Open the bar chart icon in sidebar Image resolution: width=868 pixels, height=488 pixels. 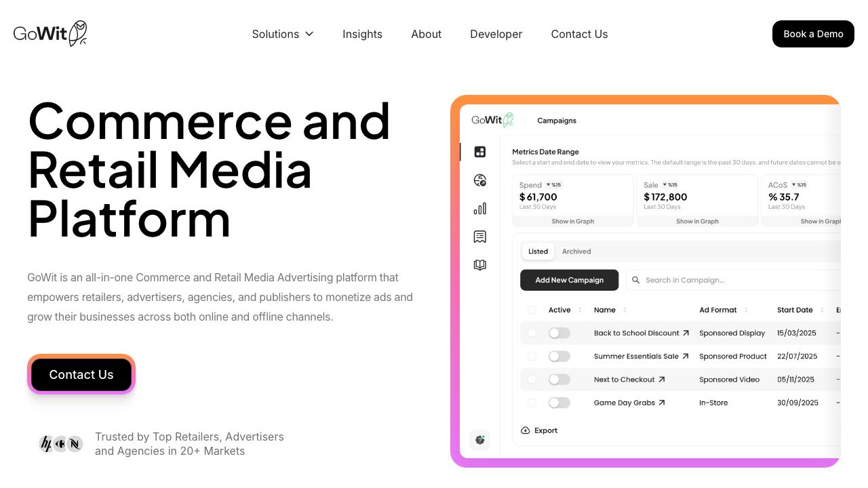(480, 209)
